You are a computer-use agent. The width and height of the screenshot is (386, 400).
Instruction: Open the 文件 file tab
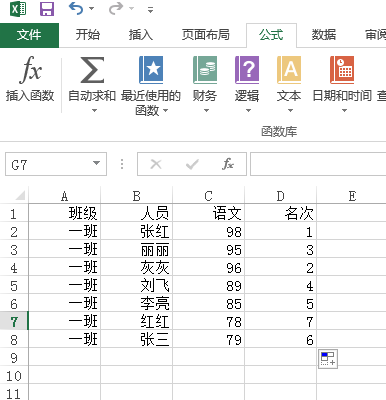[29, 35]
